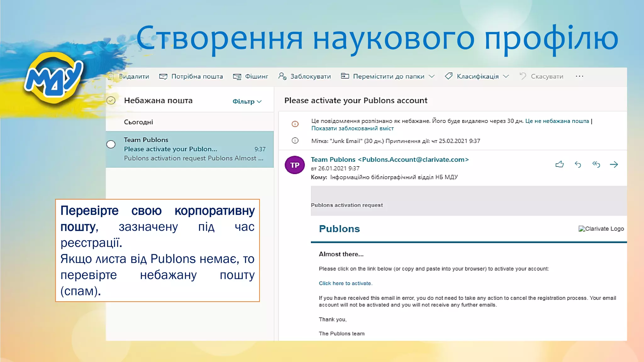Toggle select all in Небажана пошта
The height and width of the screenshot is (362, 644).
point(111,101)
